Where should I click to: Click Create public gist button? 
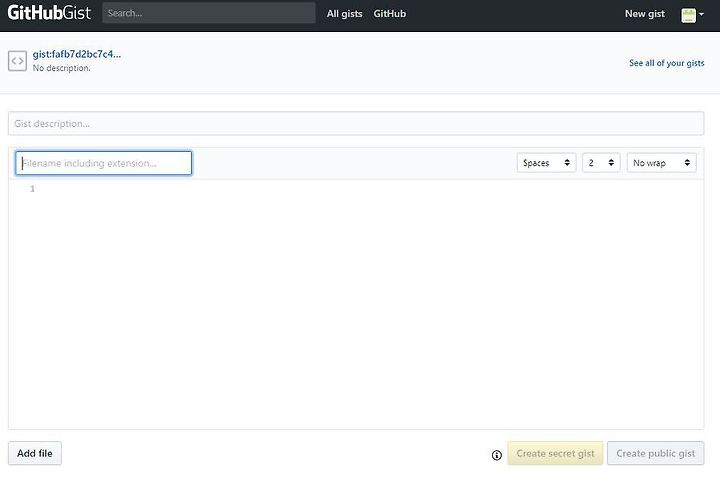pyautogui.click(x=655, y=453)
